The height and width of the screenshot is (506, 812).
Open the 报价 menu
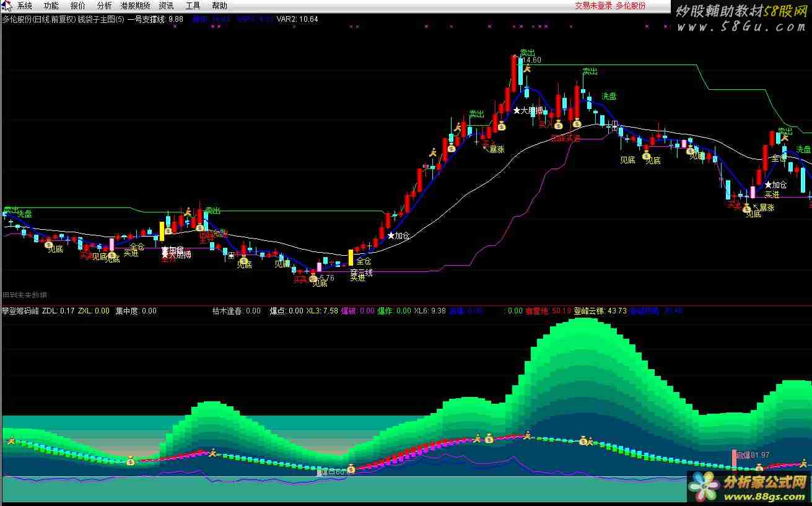point(78,6)
